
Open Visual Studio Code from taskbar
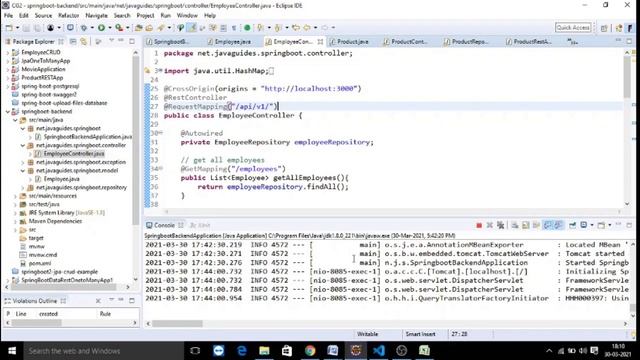pyautogui.click(x=379, y=351)
